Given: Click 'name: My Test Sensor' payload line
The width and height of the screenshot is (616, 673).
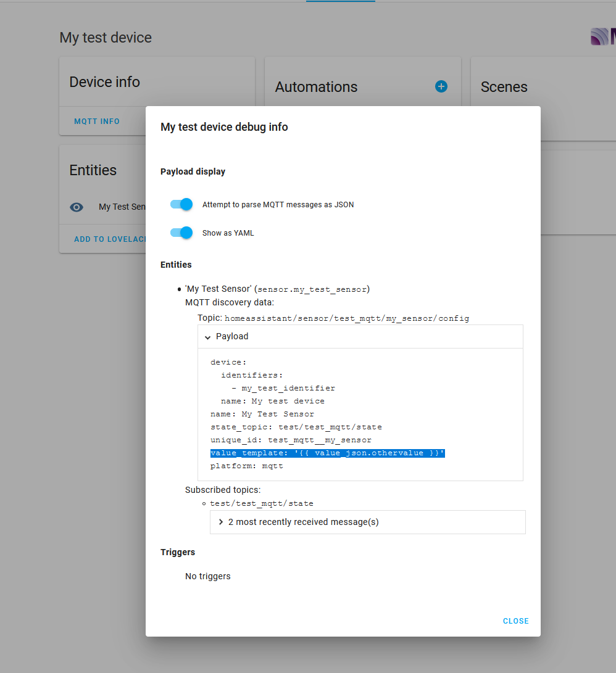Looking at the screenshot, I should pos(262,414).
